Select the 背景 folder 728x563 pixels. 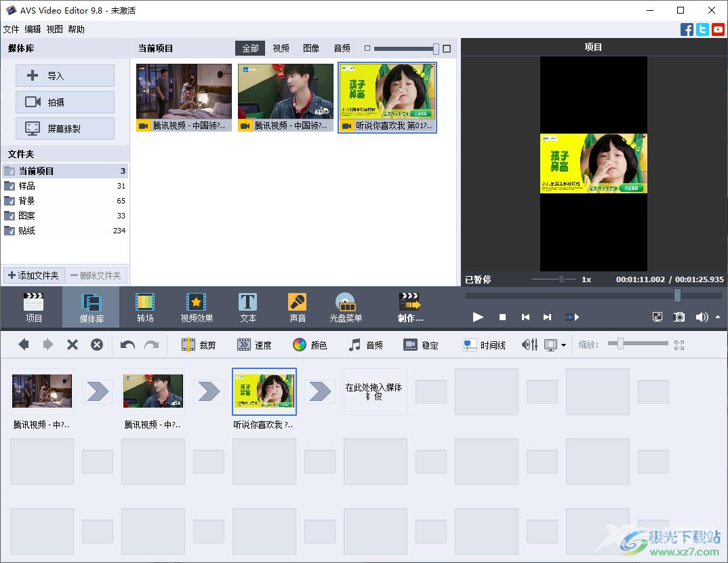click(x=65, y=201)
